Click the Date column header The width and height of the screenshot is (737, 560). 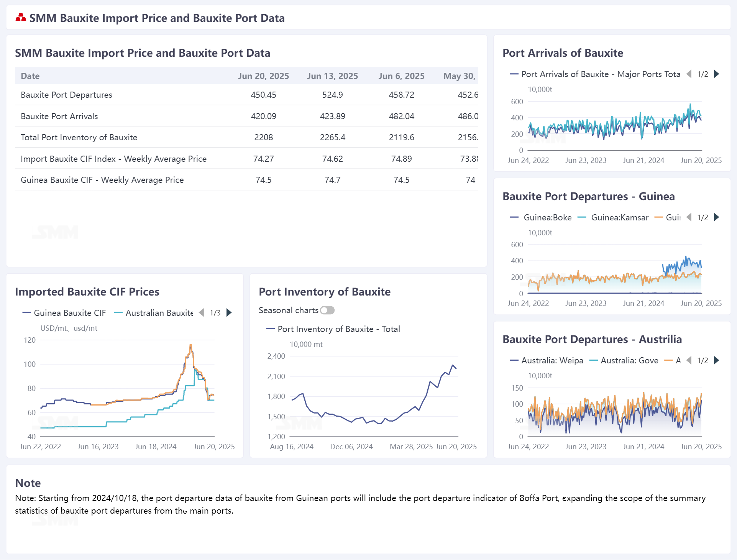coord(30,76)
